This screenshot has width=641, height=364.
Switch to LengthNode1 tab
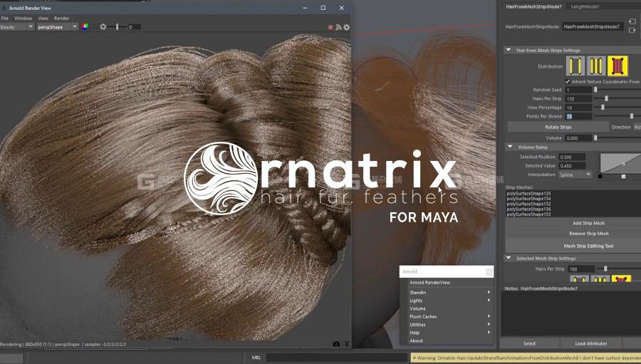[x=585, y=6]
